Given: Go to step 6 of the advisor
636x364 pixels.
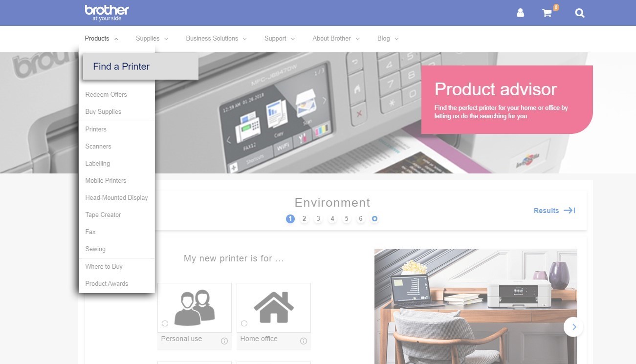Looking at the screenshot, I should coord(361,219).
